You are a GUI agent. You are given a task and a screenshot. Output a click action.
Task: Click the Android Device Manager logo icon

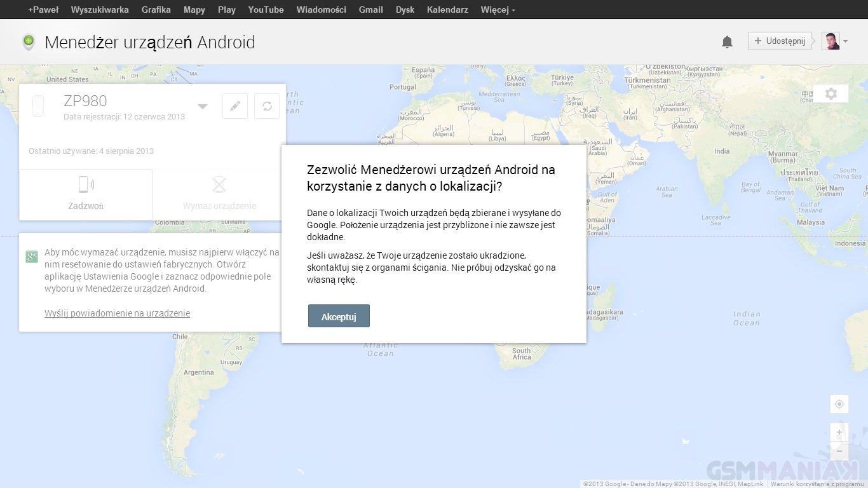[29, 42]
